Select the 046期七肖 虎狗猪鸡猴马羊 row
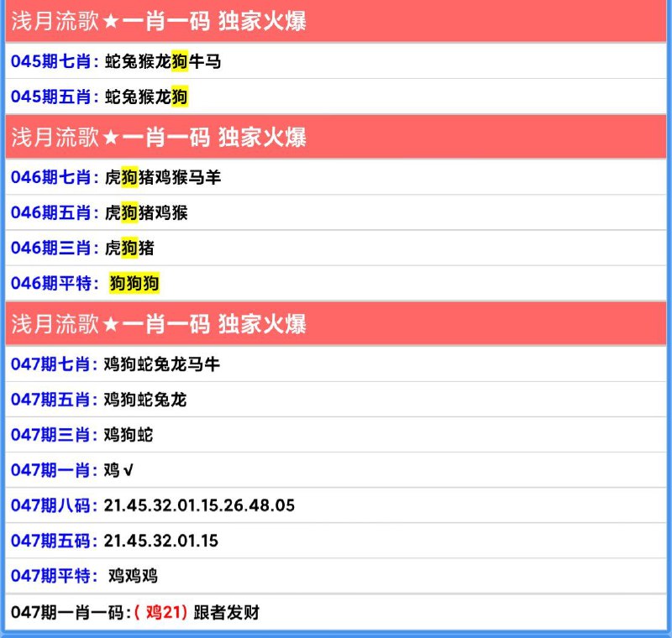The height and width of the screenshot is (638, 672). pyautogui.click(x=336, y=177)
